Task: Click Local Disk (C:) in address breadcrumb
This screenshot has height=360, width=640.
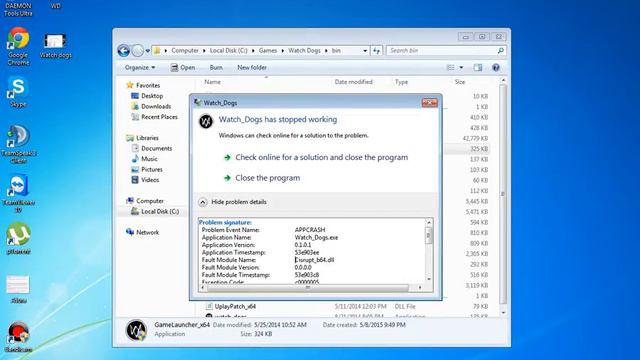Action: coord(229,51)
